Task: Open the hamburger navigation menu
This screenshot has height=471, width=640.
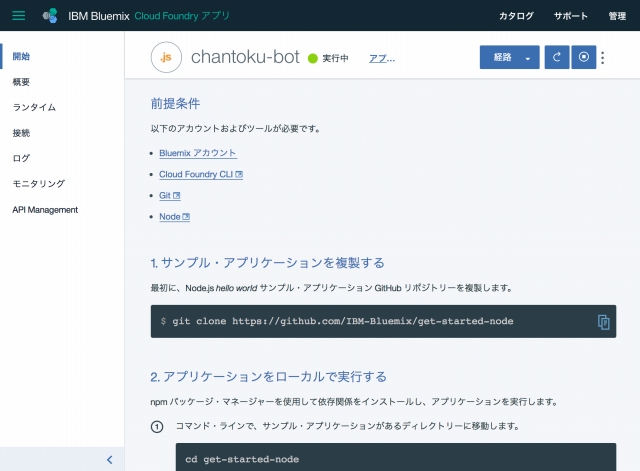Action: [x=18, y=16]
